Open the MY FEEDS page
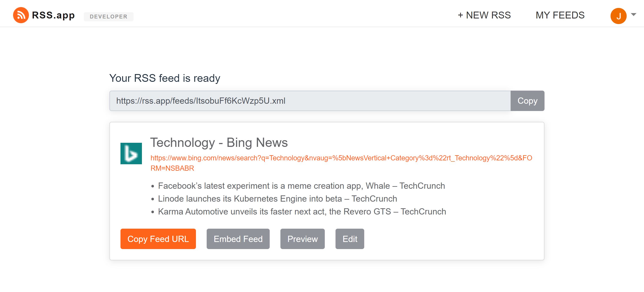 pyautogui.click(x=560, y=15)
